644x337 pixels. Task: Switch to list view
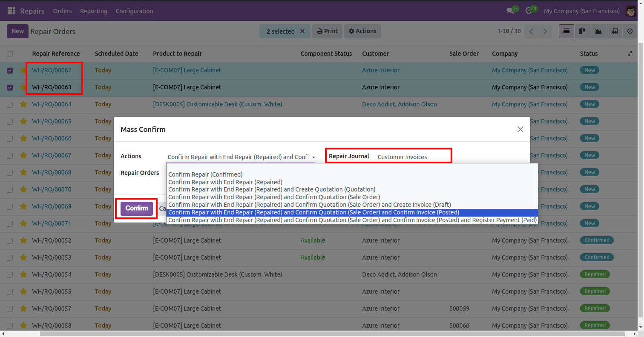(566, 31)
